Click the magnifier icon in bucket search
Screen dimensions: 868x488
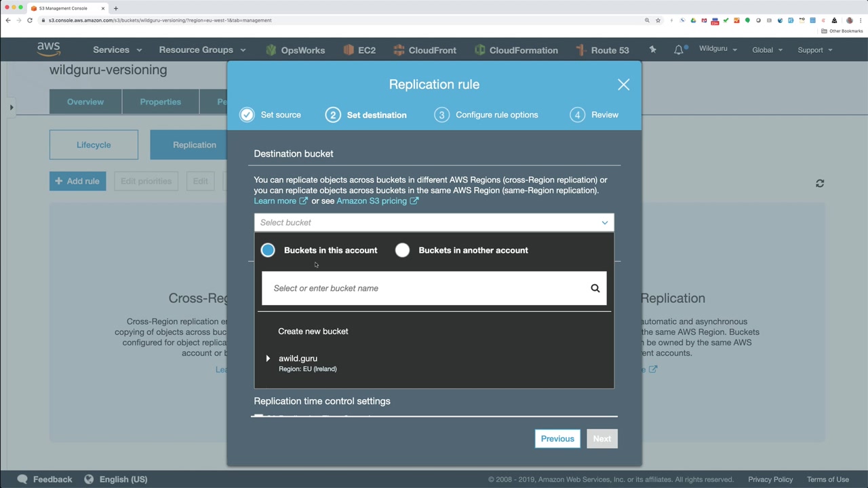click(x=595, y=288)
